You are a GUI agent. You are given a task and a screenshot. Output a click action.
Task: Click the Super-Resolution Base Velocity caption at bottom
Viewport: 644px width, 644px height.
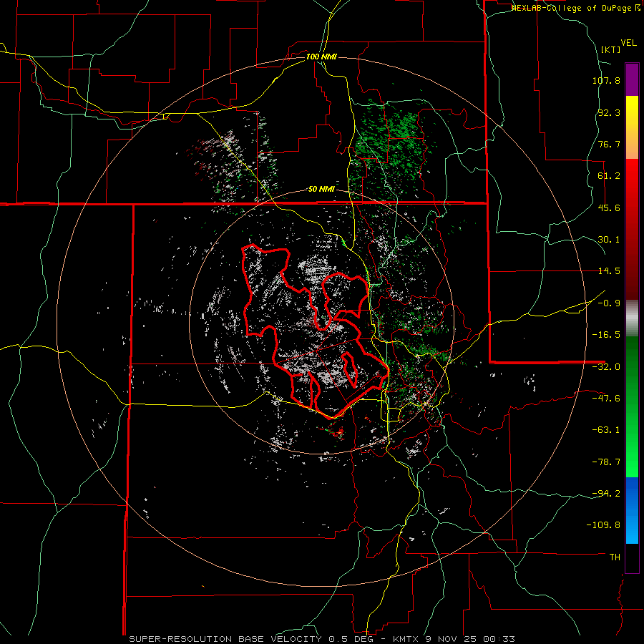[x=322, y=639]
